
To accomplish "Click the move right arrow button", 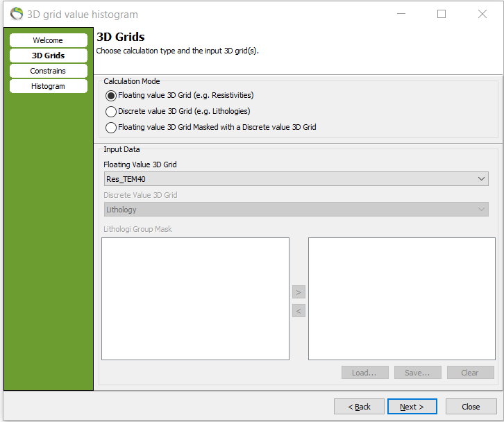I will coord(299,292).
